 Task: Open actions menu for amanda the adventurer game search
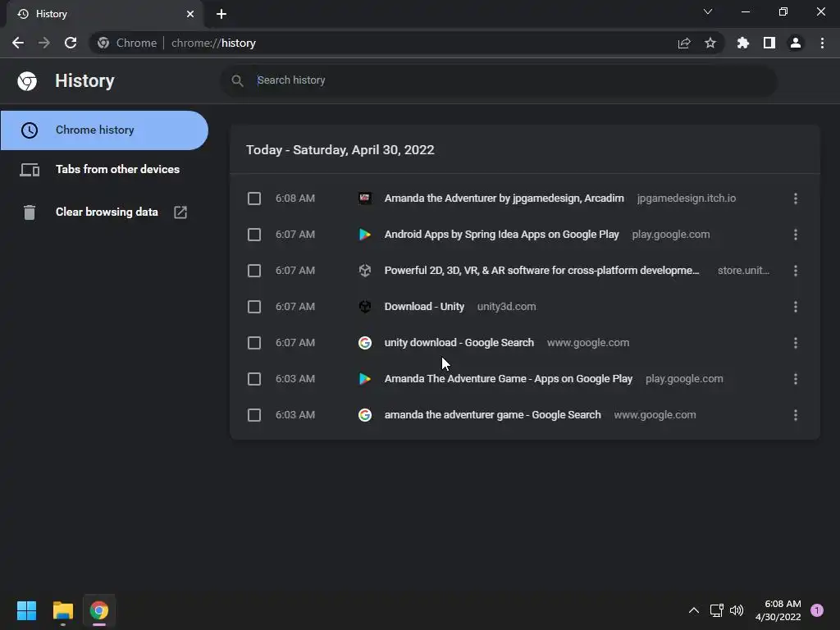[x=796, y=415]
